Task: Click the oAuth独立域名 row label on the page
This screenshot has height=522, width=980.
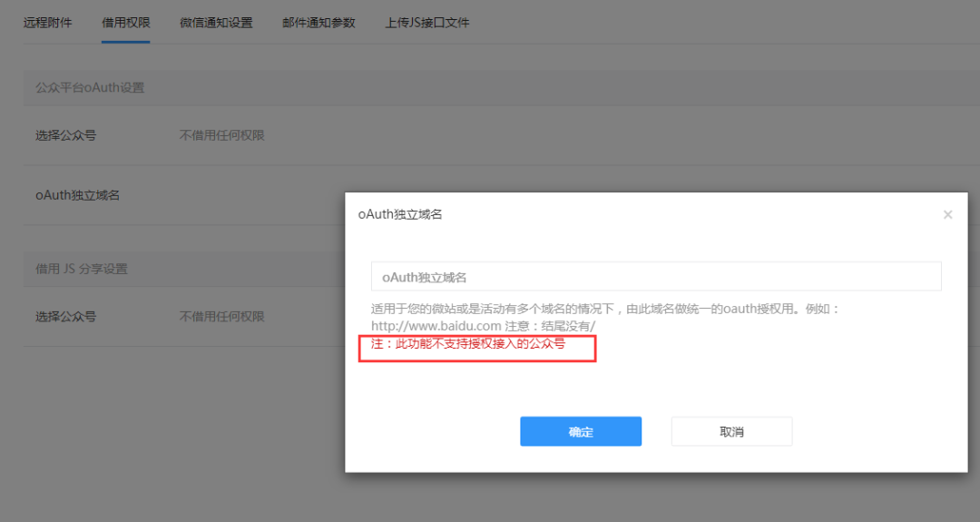Action: (78, 194)
